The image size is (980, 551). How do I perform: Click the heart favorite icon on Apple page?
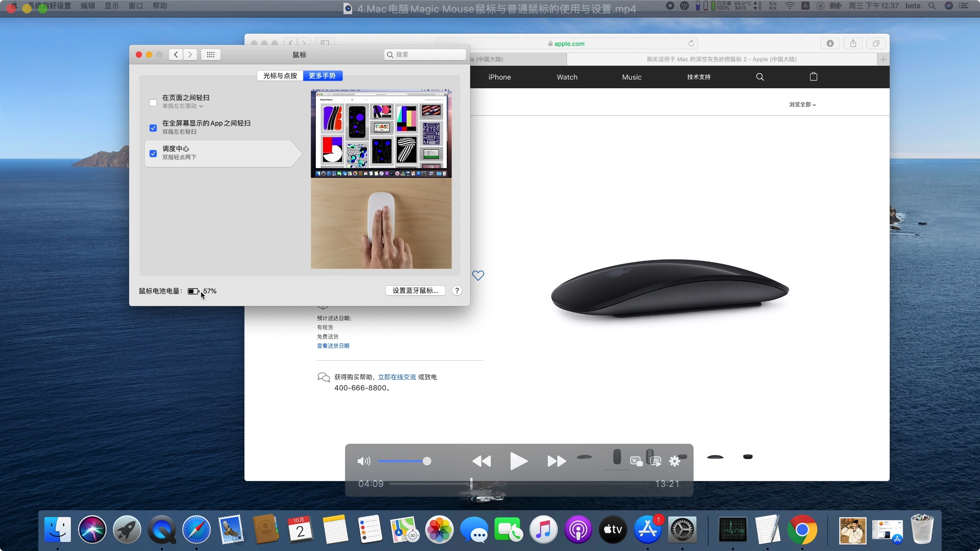point(478,275)
